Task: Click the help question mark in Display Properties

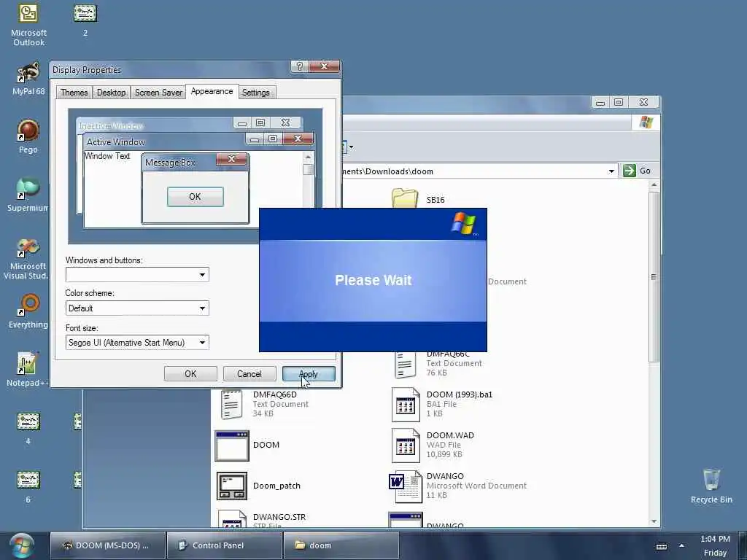Action: [300, 66]
